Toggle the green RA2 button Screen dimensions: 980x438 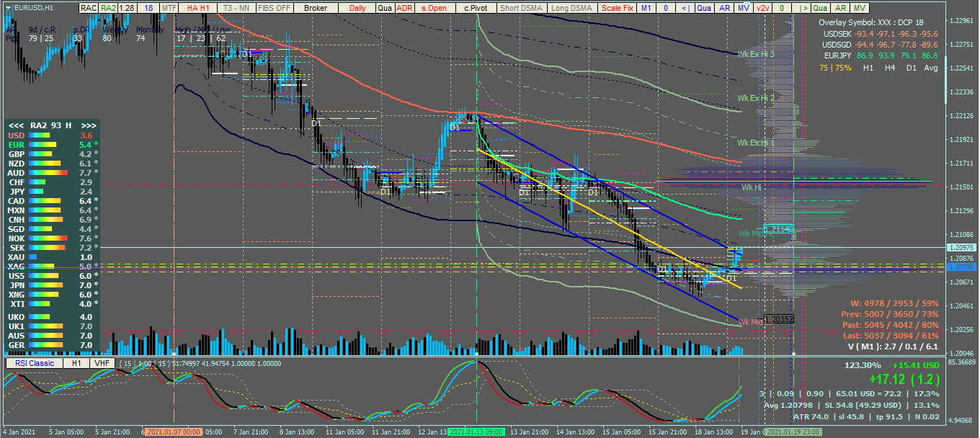coord(108,8)
